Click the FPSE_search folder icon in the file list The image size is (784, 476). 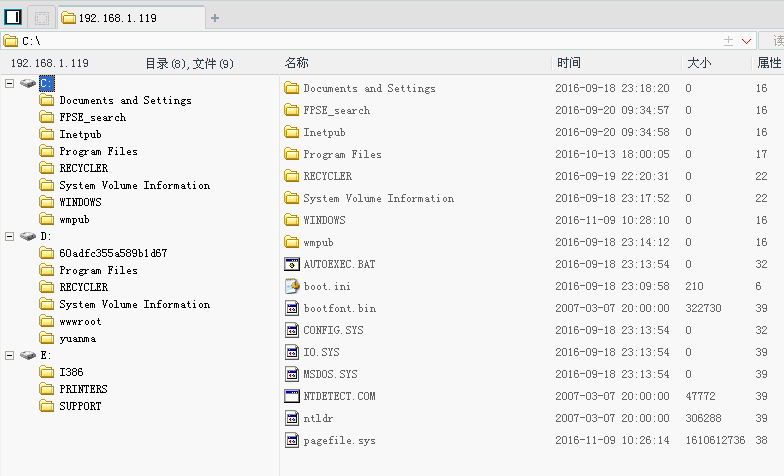(292, 110)
